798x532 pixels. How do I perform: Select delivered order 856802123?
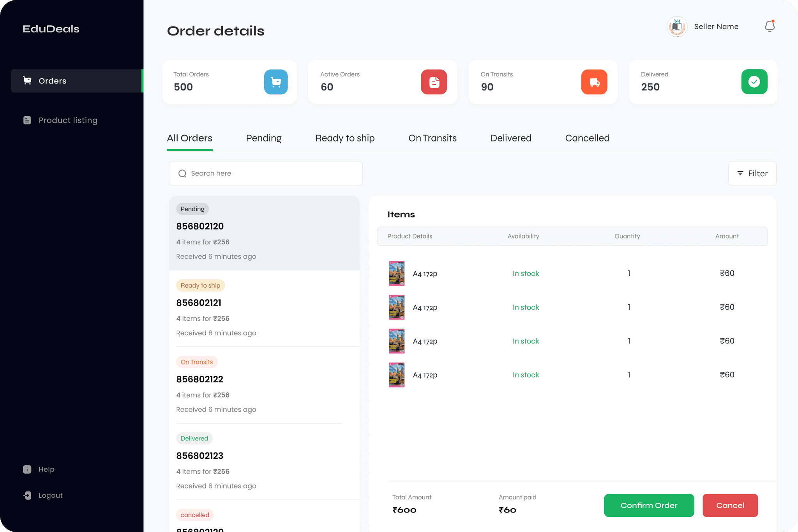264,461
